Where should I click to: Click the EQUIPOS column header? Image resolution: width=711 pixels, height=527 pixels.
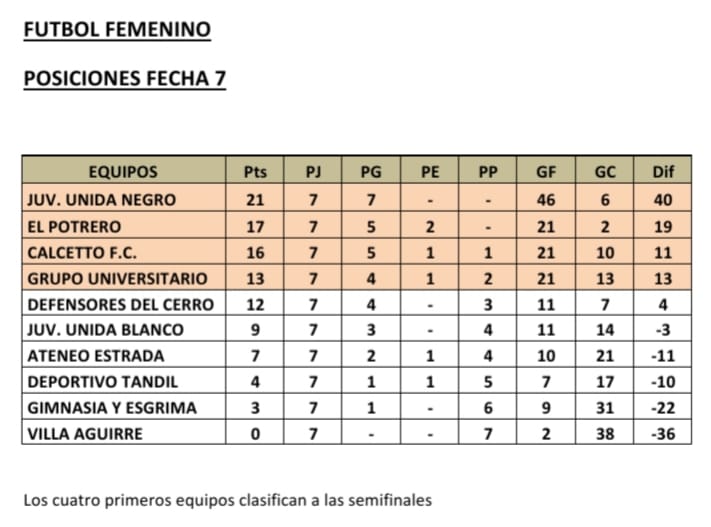click(x=123, y=172)
